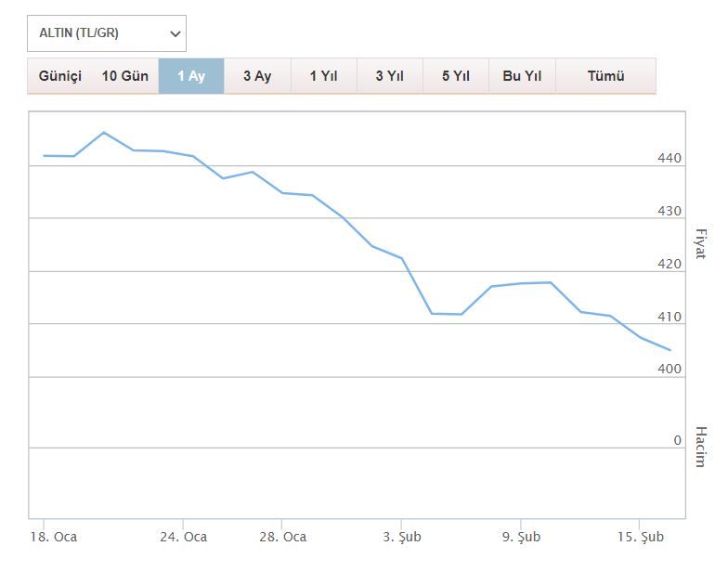Viewport: 728px width, 572px height.
Task: Click the dropdown chevron arrow icon
Action: point(175,33)
